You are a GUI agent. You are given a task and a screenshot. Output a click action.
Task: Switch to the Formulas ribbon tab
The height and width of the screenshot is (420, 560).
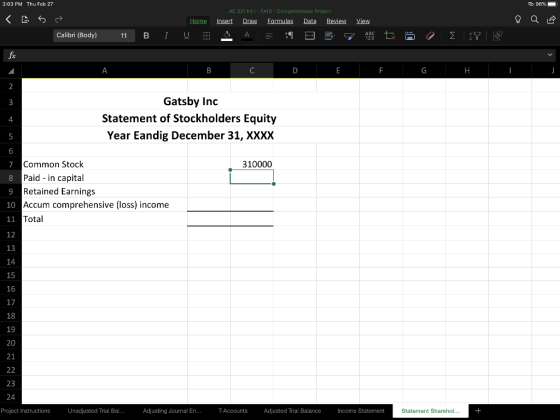[280, 21]
